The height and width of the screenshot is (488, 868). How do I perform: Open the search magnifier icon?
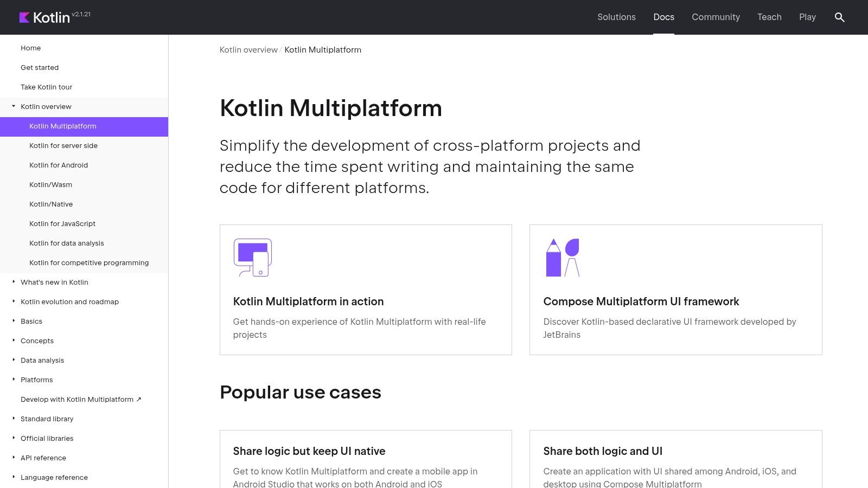839,17
